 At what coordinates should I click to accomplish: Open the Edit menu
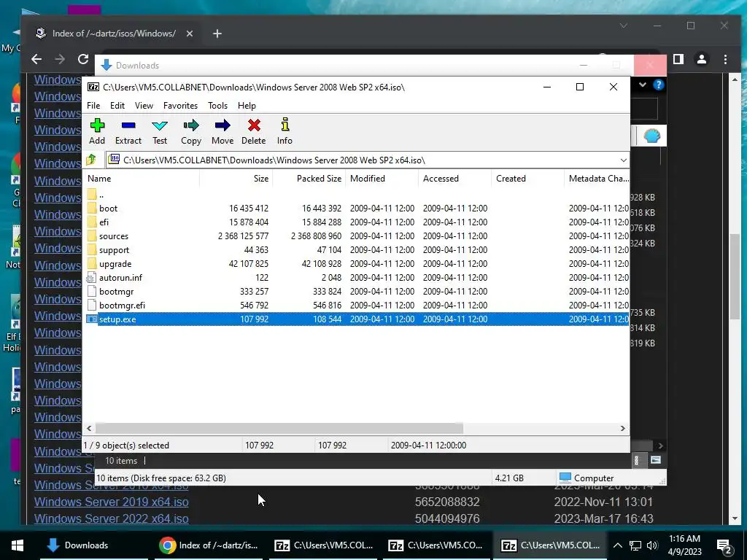point(117,106)
